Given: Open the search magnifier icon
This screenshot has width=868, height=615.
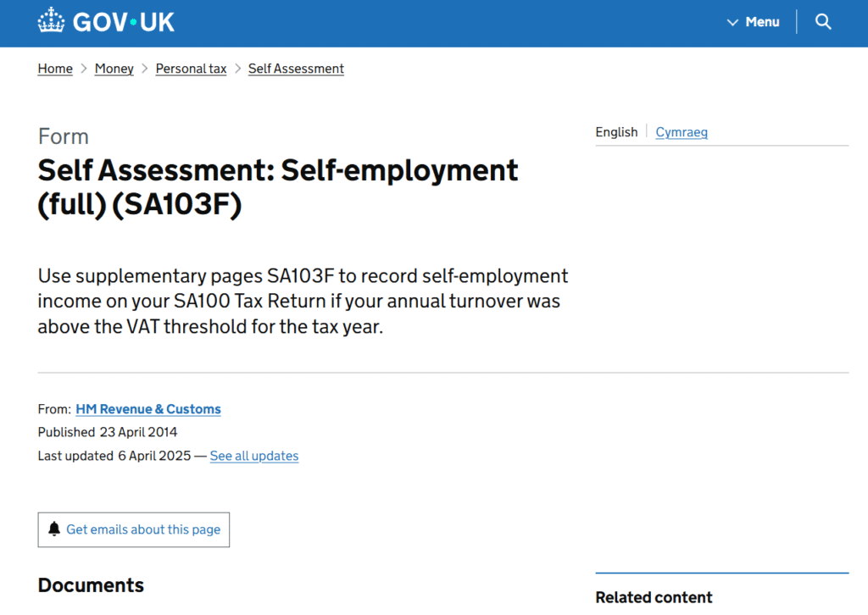Looking at the screenshot, I should click(823, 22).
